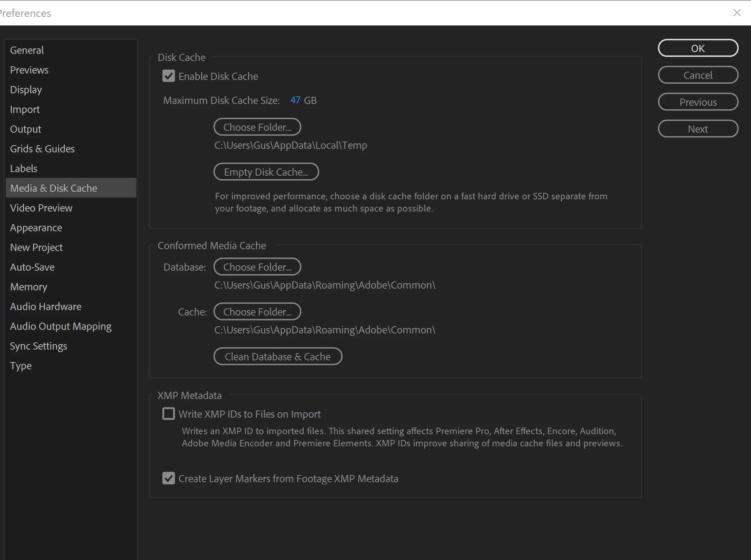The image size is (751, 560).
Task: Toggle Create Layer Markers from Footage XMP Metadata
Action: tap(168, 478)
